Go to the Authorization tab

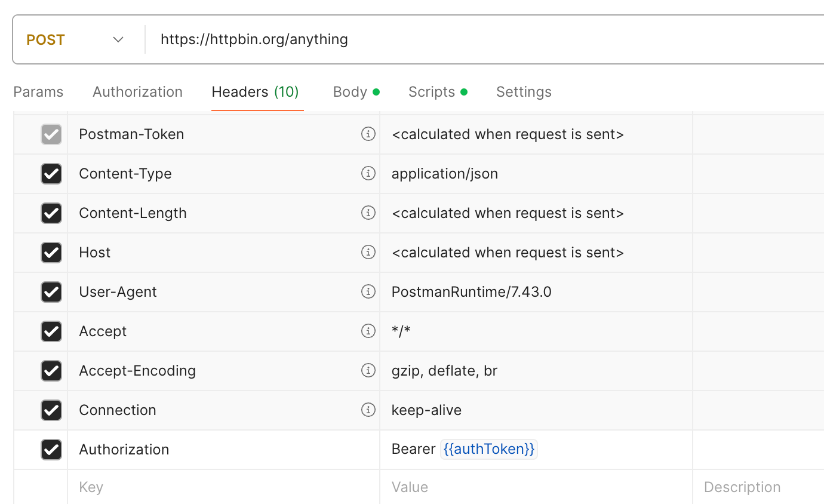[x=137, y=92]
